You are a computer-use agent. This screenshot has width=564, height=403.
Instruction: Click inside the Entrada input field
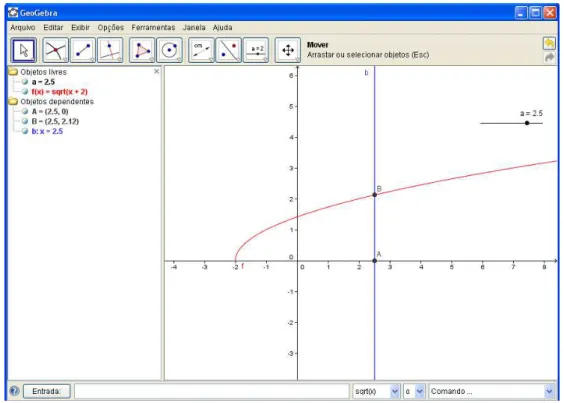pos(212,391)
